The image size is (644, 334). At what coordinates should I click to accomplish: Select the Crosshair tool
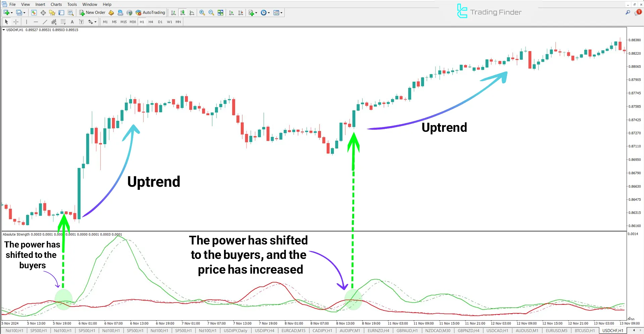click(16, 22)
